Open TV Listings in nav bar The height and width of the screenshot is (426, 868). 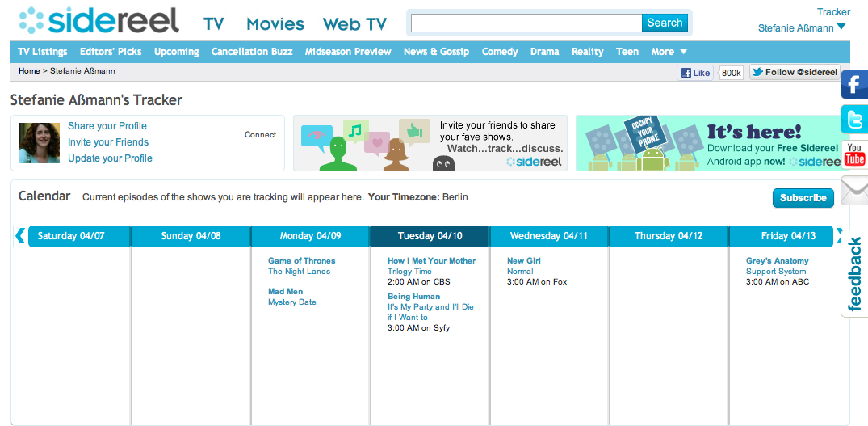[x=43, y=52]
